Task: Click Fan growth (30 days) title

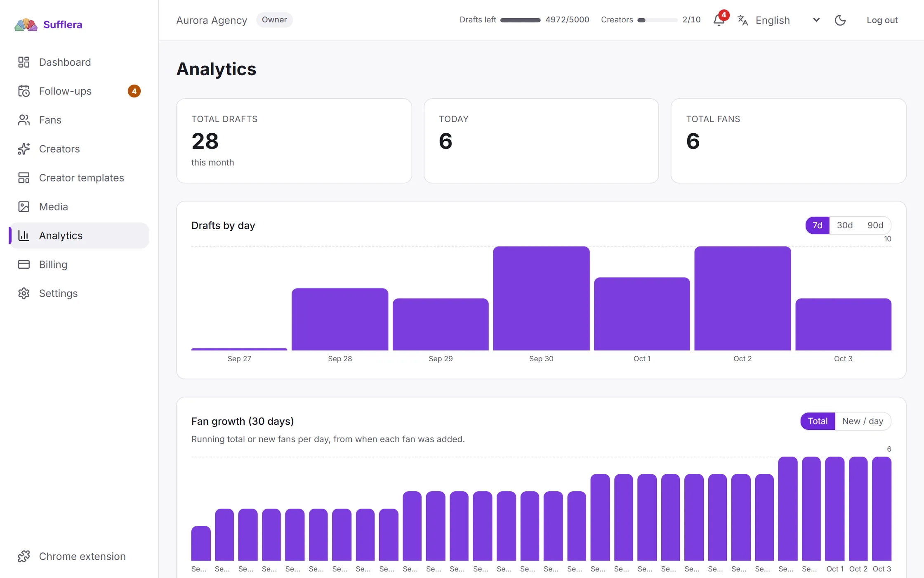Action: [243, 421]
